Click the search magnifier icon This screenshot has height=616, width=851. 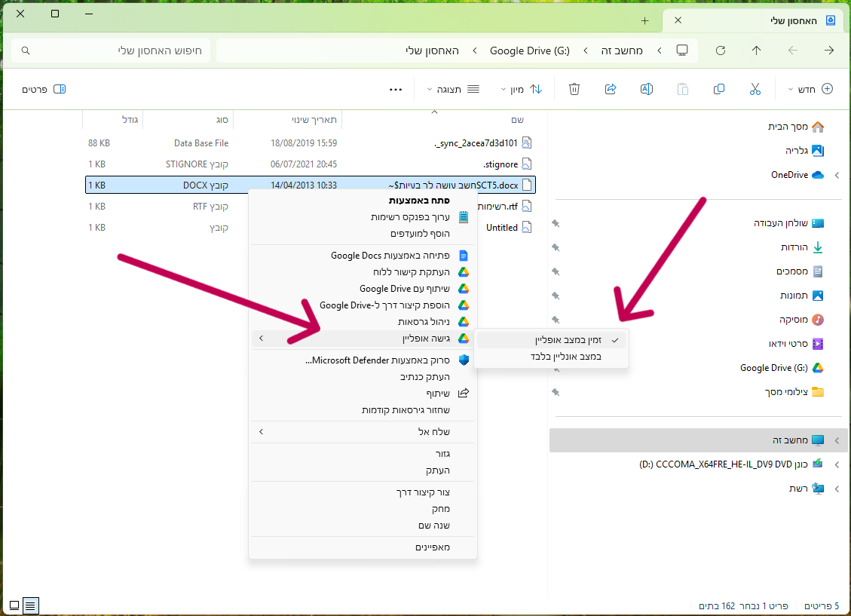pos(26,51)
